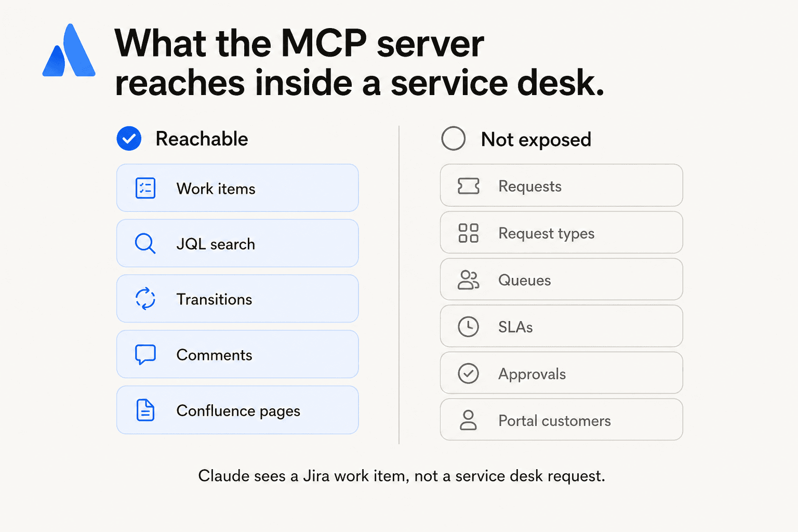Select the Confluence pages card label
Screen dimensions: 798x532
[238, 411]
